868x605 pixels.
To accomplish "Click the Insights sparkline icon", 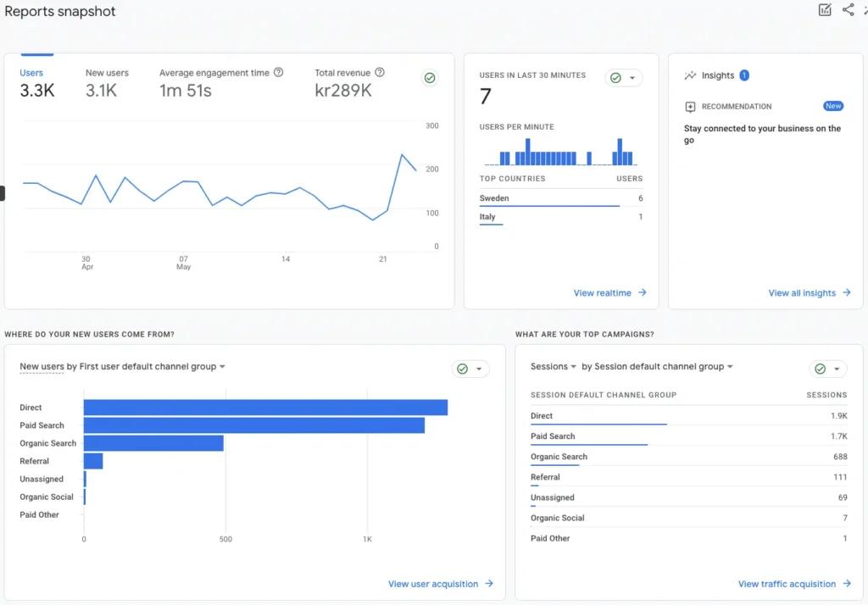I will (690, 75).
